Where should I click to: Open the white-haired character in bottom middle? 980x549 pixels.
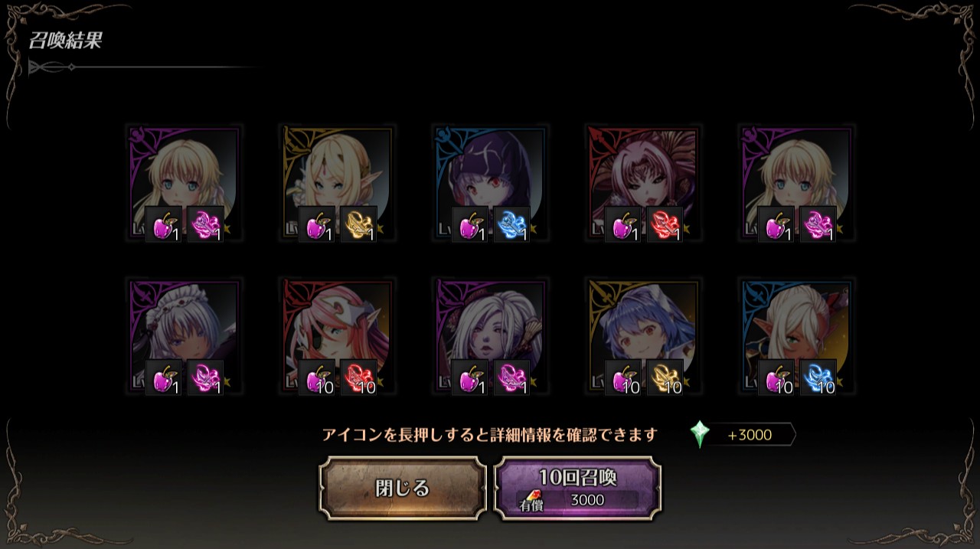(x=490, y=337)
